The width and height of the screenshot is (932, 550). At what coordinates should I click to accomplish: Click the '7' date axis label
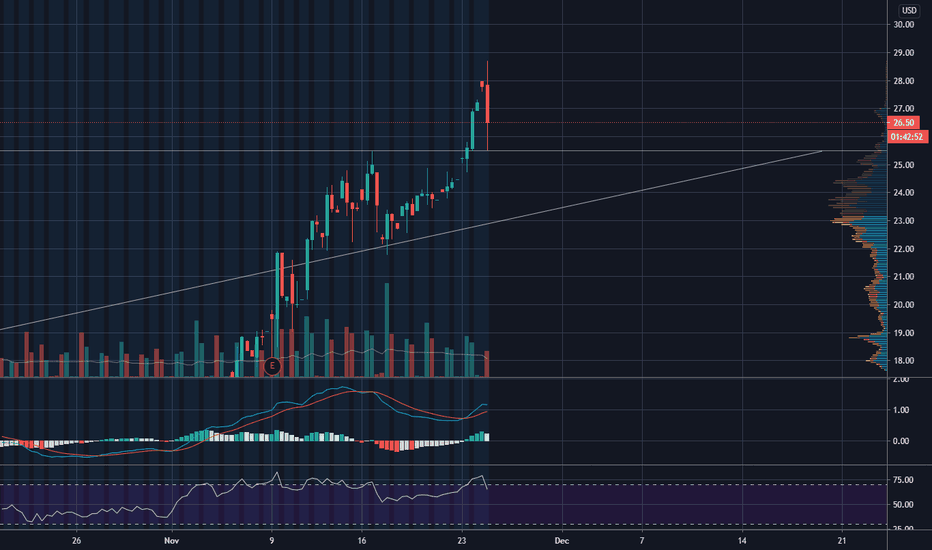pyautogui.click(x=642, y=540)
